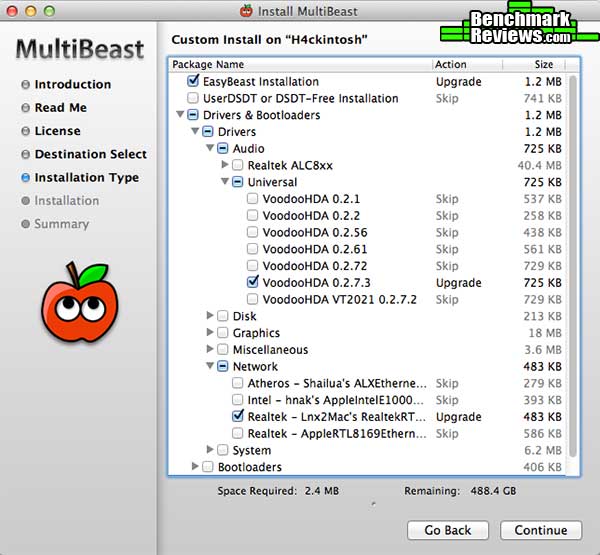Enable VoodooHDA 0.2.2 checkbox

click(253, 215)
